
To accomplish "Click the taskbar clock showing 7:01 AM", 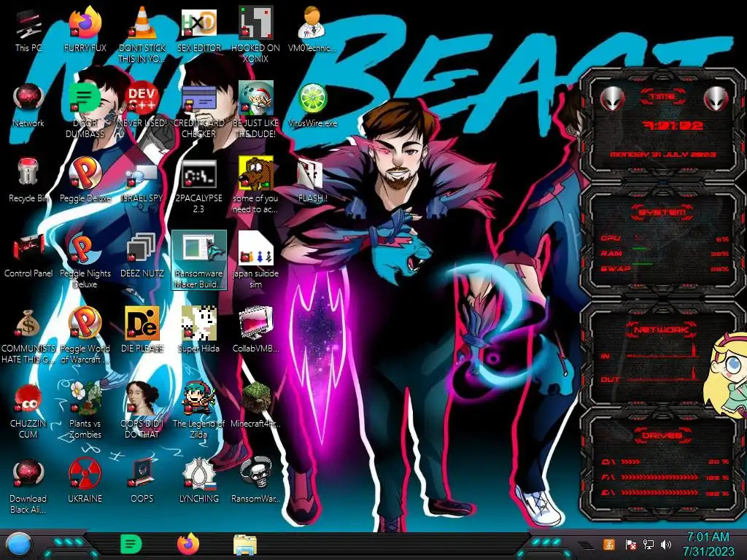I will [x=708, y=544].
